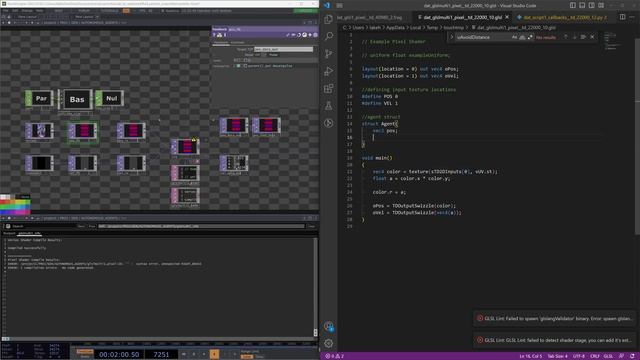Click the breadcrumb file name dat_glslmulti1_pixel
The height and width of the screenshot is (360, 640).
point(516,28)
